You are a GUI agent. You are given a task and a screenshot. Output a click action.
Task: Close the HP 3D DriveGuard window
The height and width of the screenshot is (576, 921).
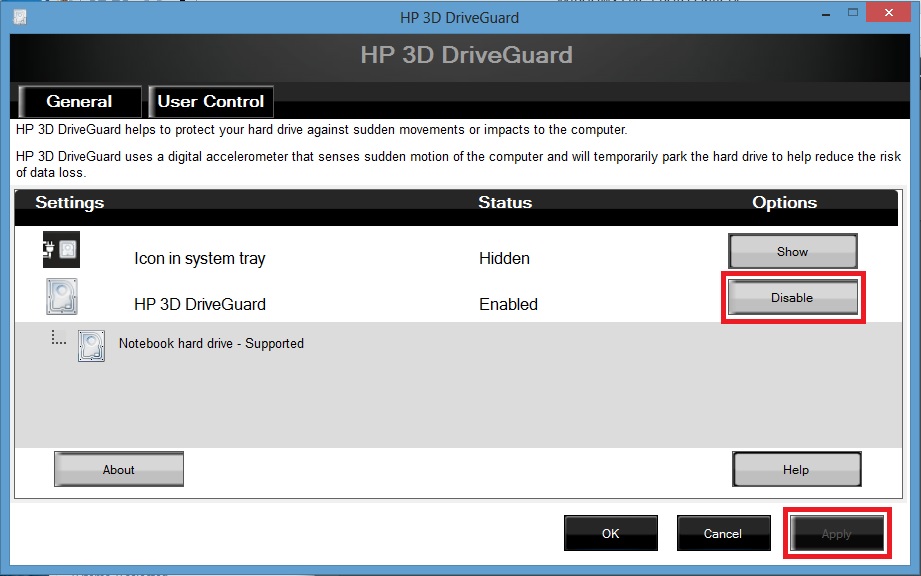click(x=888, y=12)
